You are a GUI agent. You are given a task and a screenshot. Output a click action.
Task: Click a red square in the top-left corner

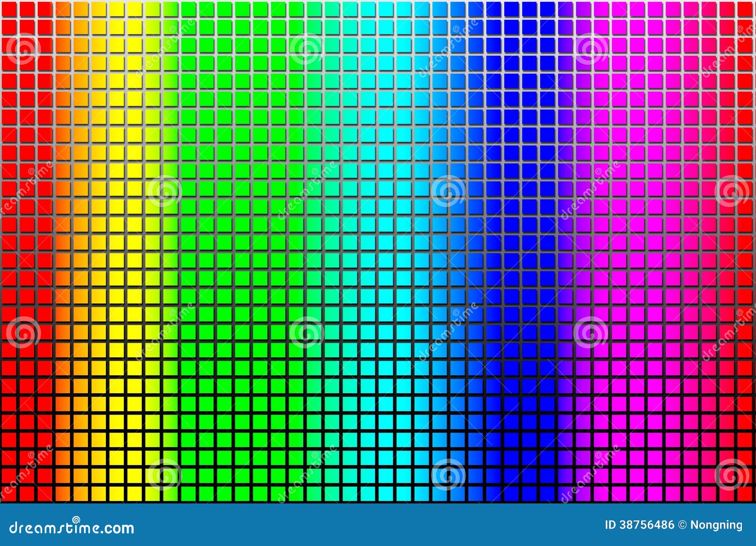[x=9, y=9]
